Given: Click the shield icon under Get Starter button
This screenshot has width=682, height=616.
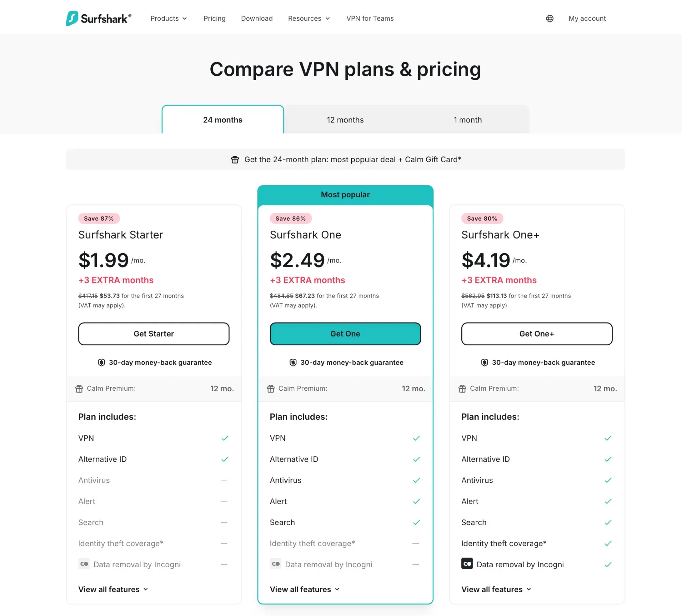Looking at the screenshot, I should pos(101,362).
